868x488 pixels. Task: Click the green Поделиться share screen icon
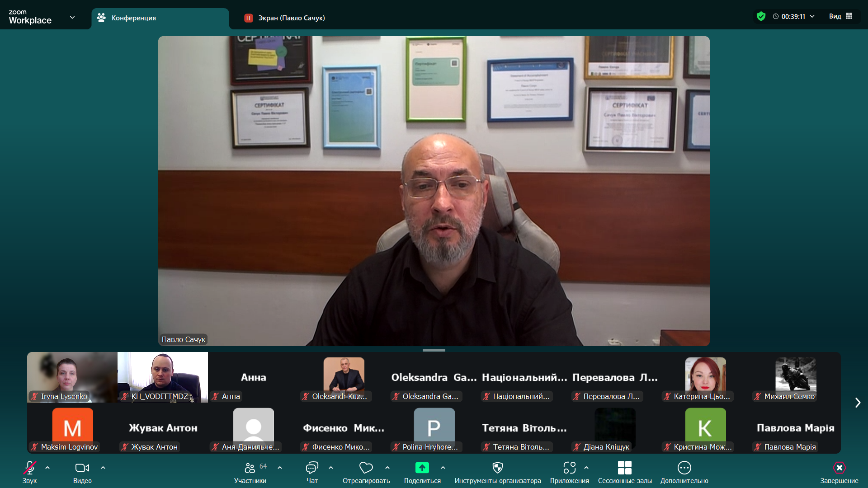coord(422,468)
